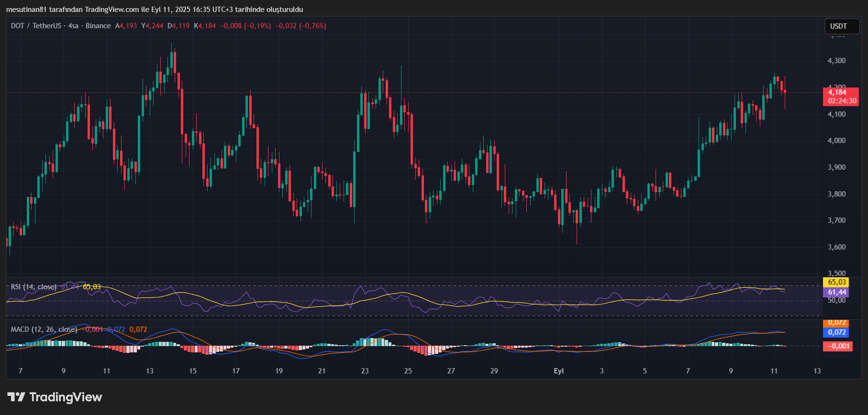Click the yellow 65,03 RSI axis label
This screenshot has width=868, height=415.
[836, 282]
